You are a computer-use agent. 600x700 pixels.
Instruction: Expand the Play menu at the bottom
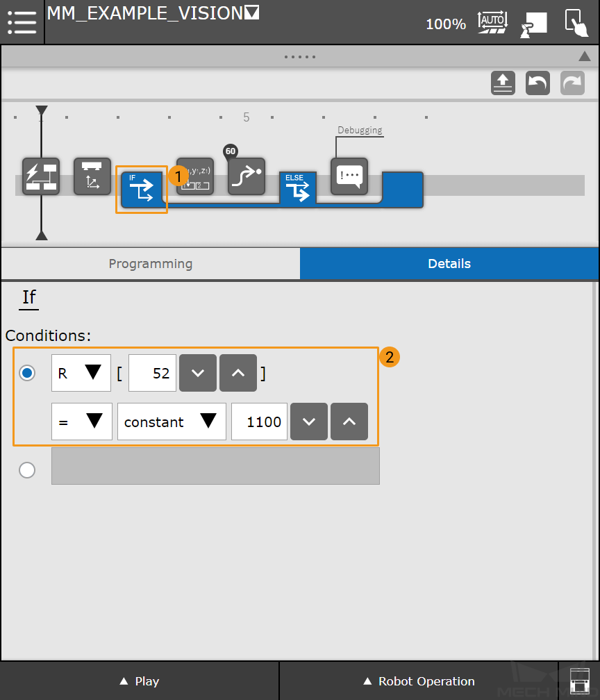[140, 681]
